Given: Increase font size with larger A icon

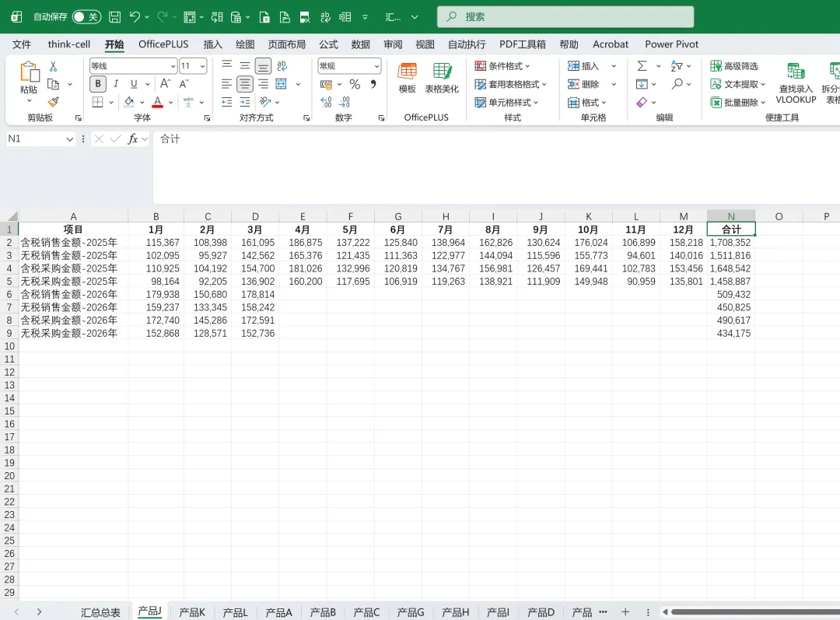Looking at the screenshot, I should pyautogui.click(x=165, y=83).
